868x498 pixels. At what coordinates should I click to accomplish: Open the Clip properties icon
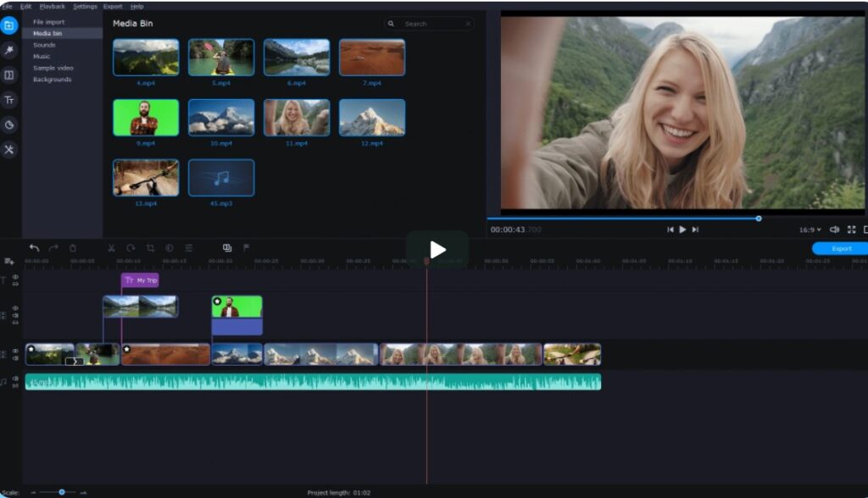tap(189, 248)
